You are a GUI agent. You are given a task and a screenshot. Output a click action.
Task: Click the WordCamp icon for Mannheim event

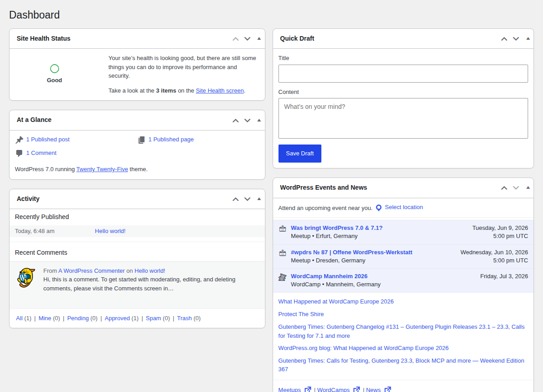point(283,277)
